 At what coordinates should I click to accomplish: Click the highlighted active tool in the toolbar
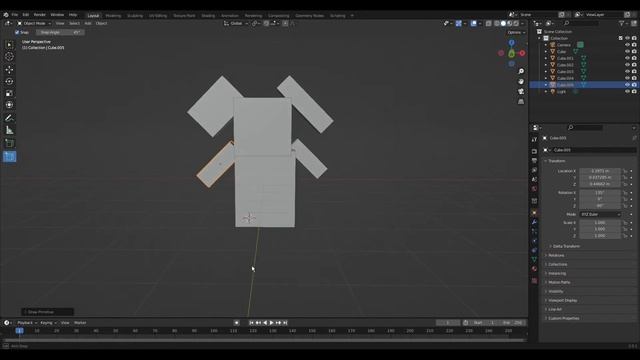9,156
